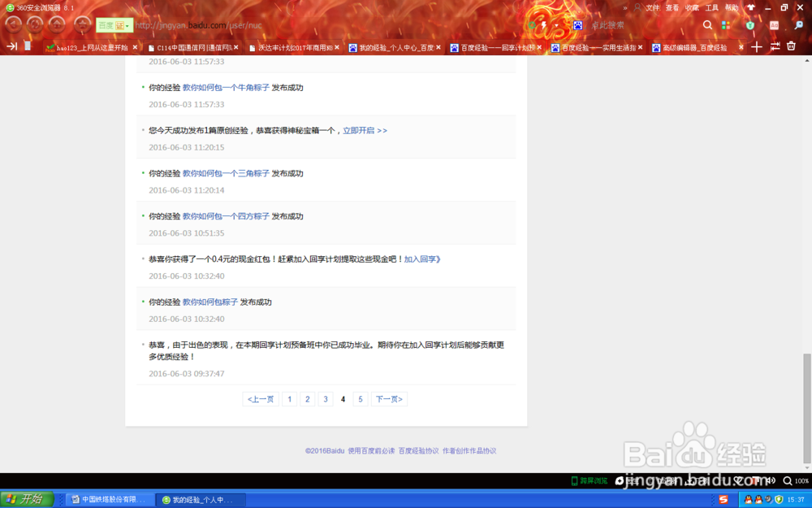Go to next page via 下一页>
Image resolution: width=812 pixels, height=508 pixels.
point(390,399)
